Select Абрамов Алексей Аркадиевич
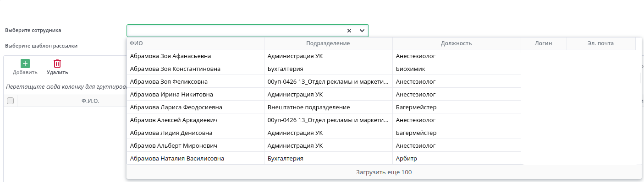 pyautogui.click(x=174, y=120)
